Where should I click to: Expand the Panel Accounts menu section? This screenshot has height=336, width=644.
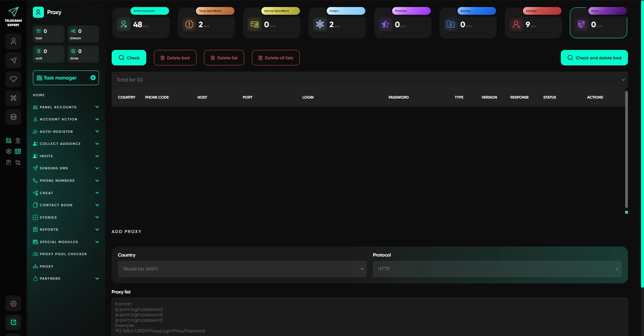[x=66, y=107]
